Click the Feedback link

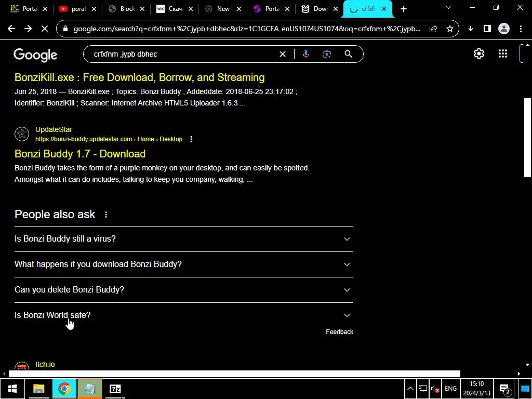[339, 332]
